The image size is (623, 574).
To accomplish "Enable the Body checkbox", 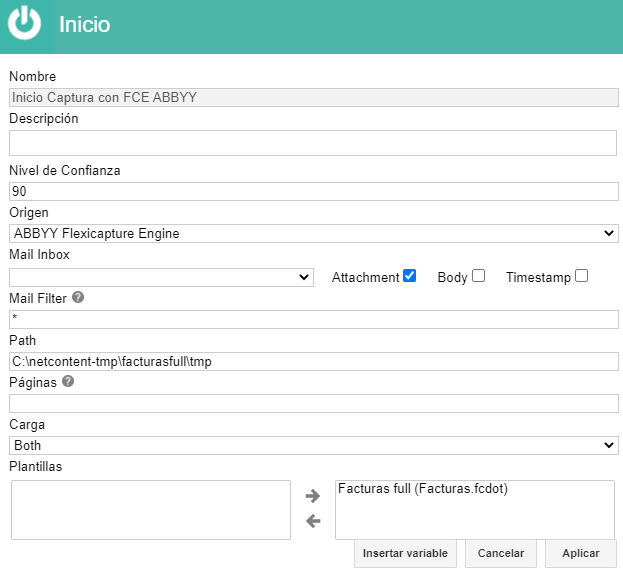I will [x=478, y=276].
